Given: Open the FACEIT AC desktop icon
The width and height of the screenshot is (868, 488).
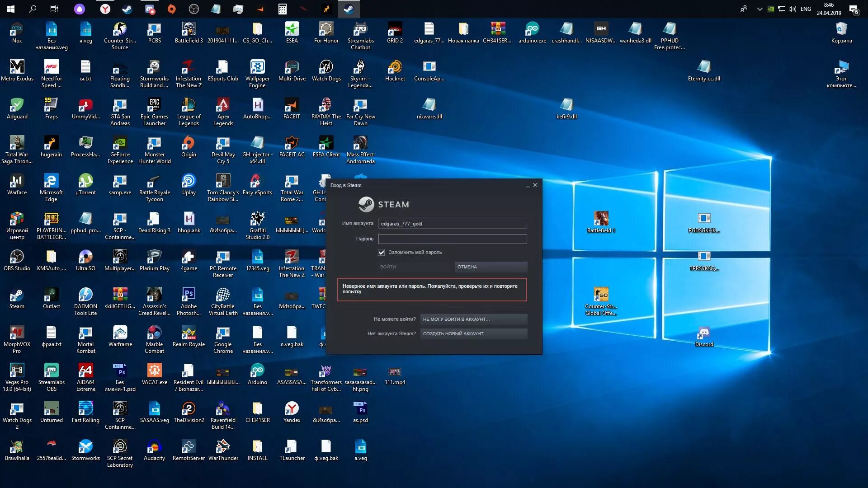Looking at the screenshot, I should (292, 146).
